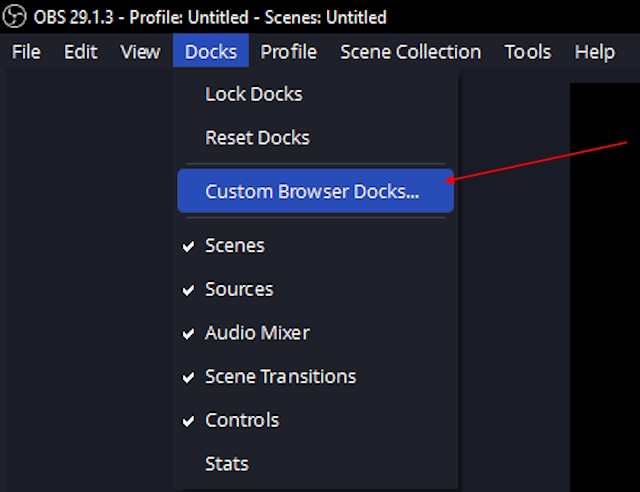Open the Profile menu

click(x=288, y=52)
